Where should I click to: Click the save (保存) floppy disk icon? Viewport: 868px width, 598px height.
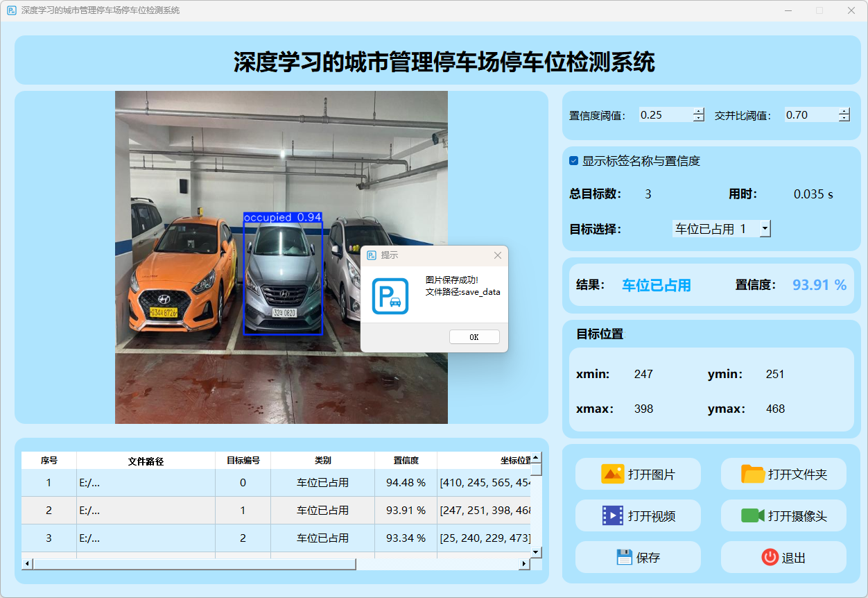pos(624,557)
